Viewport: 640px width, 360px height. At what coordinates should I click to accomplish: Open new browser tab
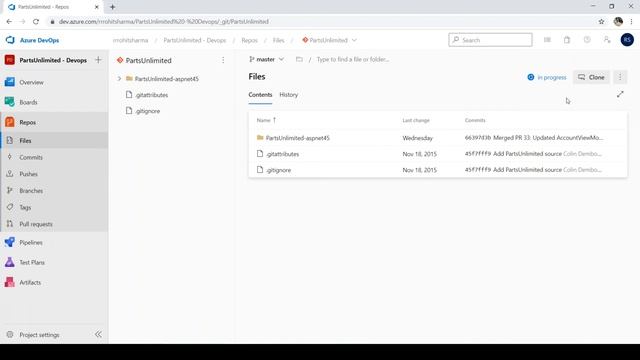(x=112, y=7)
